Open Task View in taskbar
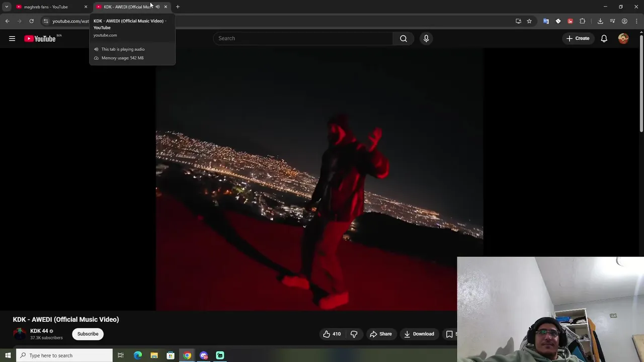 pyautogui.click(x=121, y=355)
